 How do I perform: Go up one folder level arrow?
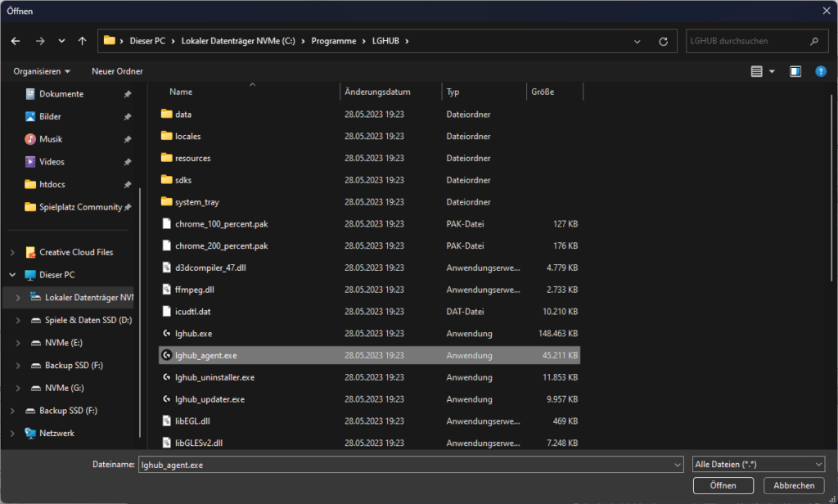83,41
